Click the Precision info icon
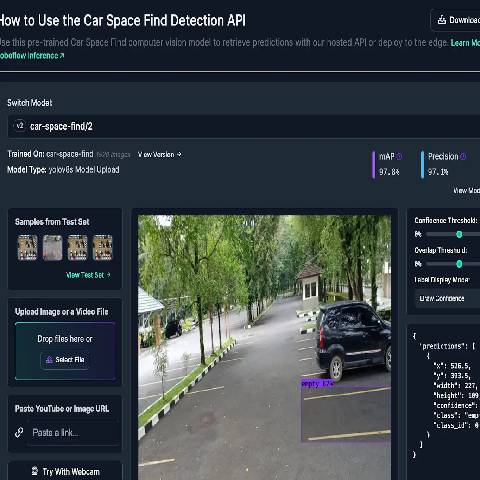 click(x=463, y=156)
